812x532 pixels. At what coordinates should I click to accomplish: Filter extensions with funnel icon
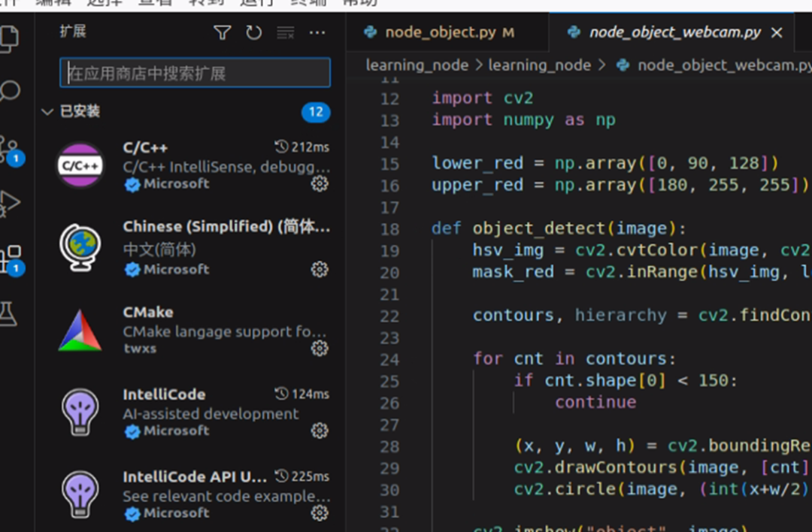click(222, 32)
